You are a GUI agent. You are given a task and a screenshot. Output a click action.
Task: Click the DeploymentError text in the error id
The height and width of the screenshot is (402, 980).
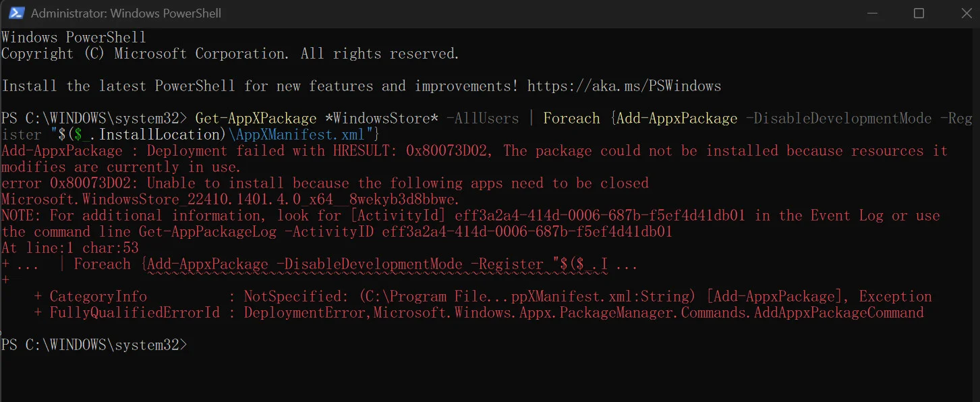(306, 313)
